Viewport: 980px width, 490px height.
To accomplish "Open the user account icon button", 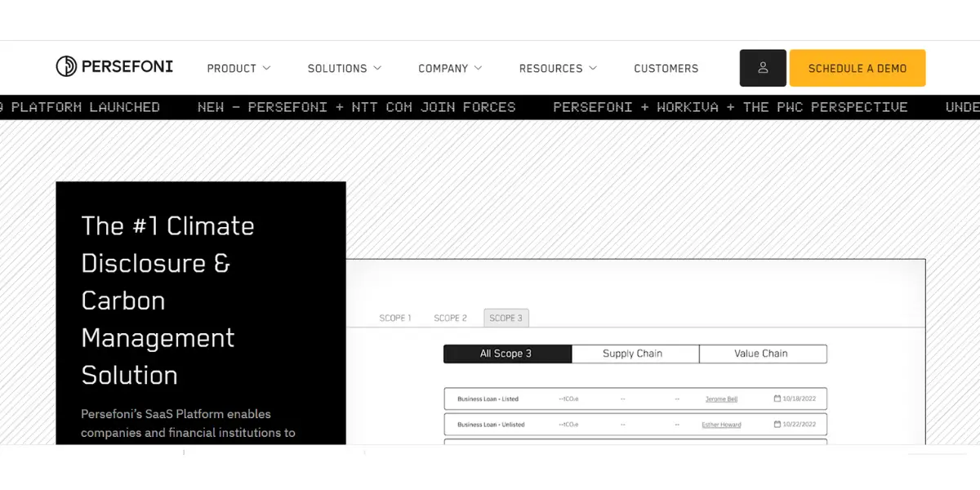I will (763, 68).
